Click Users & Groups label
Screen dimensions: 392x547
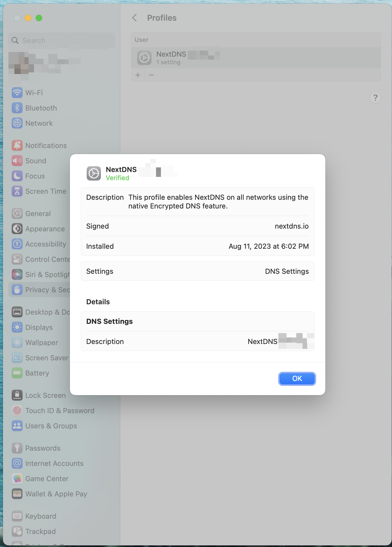click(x=51, y=426)
